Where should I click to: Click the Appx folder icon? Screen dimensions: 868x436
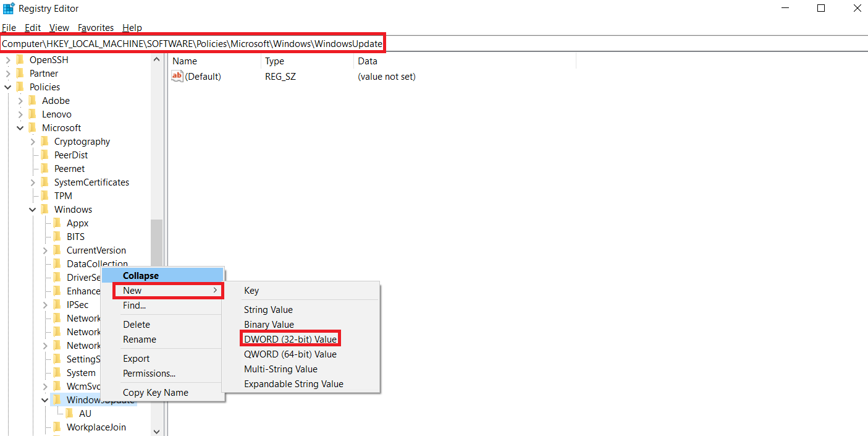coord(57,223)
